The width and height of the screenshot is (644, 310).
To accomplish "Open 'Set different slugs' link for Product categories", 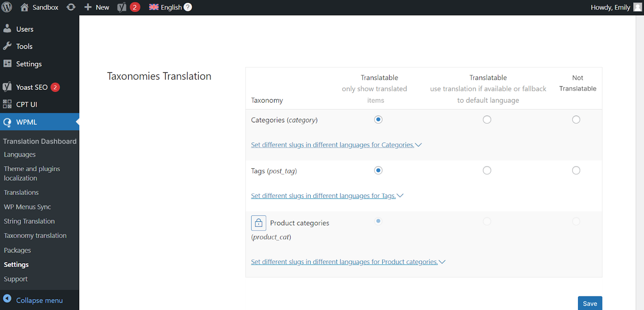I will [344, 262].
